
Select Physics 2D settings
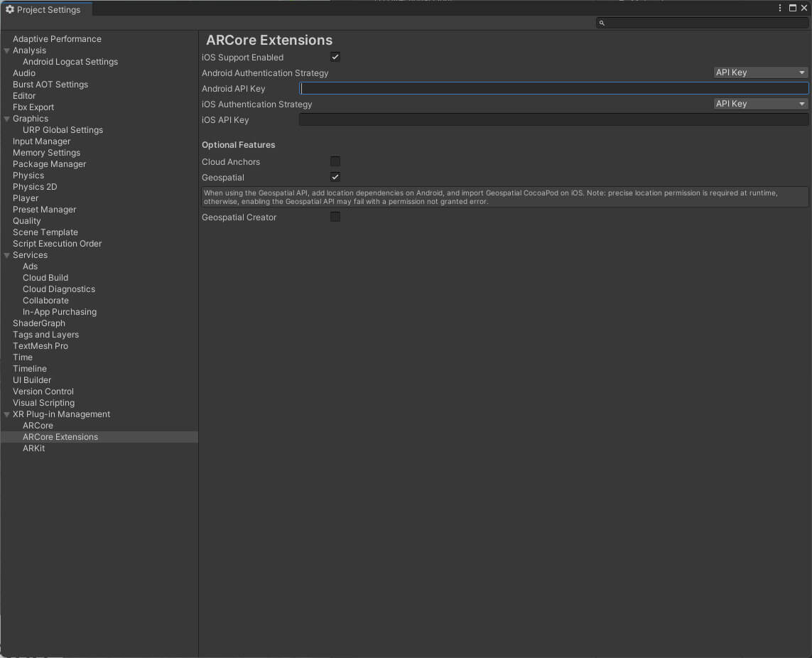pyautogui.click(x=35, y=187)
